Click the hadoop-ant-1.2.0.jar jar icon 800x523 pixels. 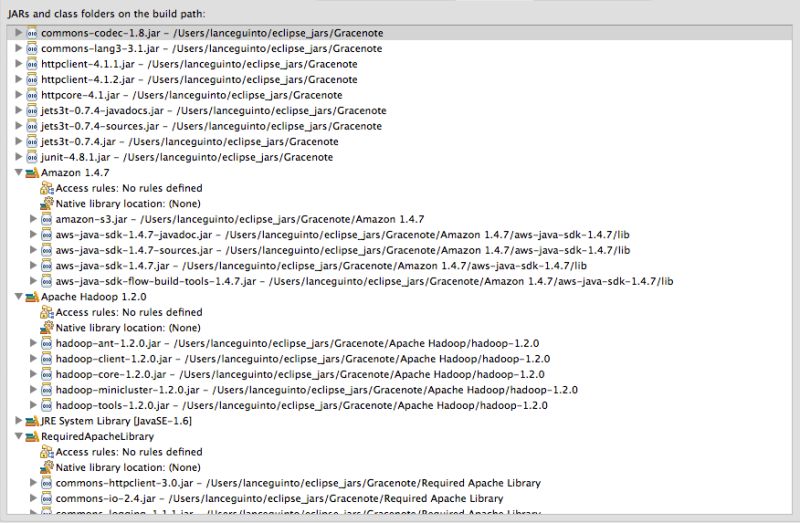pyautogui.click(x=46, y=343)
